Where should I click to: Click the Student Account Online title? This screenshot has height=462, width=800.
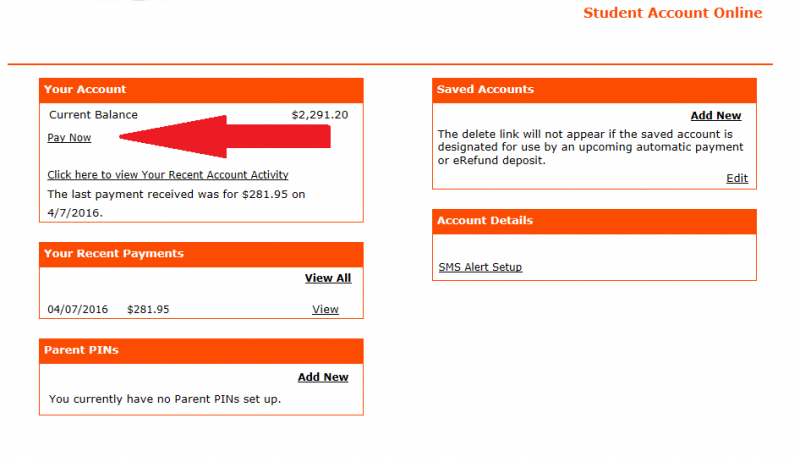click(672, 13)
